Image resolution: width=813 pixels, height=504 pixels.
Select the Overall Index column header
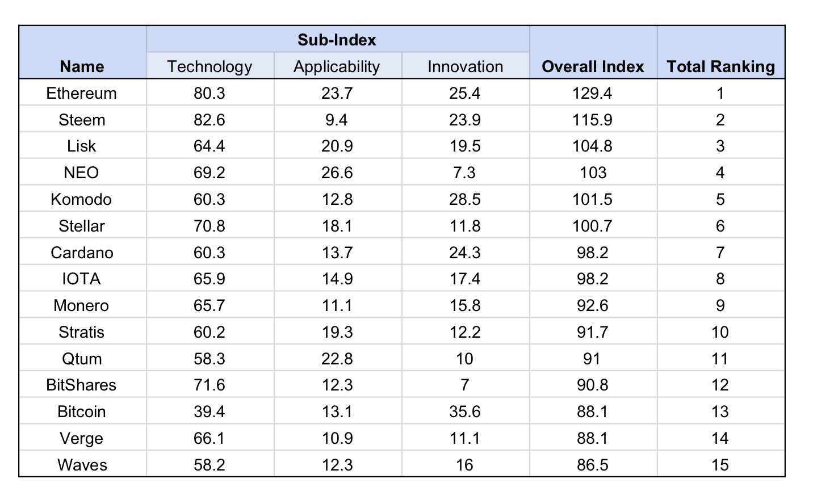593,66
